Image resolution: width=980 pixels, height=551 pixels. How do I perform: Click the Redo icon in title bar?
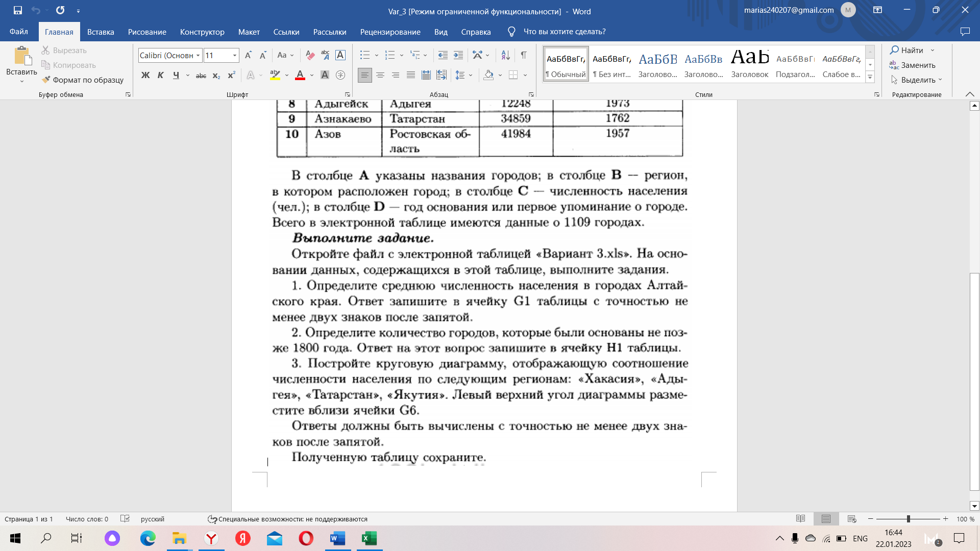coord(60,11)
